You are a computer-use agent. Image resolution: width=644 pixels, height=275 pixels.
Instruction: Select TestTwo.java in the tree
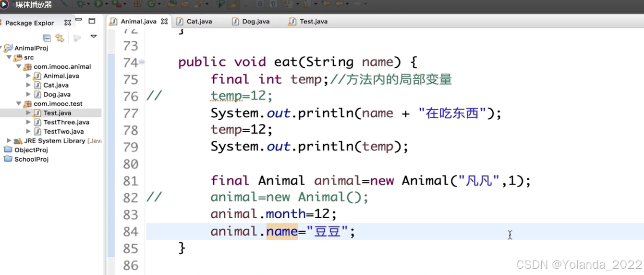pos(64,131)
